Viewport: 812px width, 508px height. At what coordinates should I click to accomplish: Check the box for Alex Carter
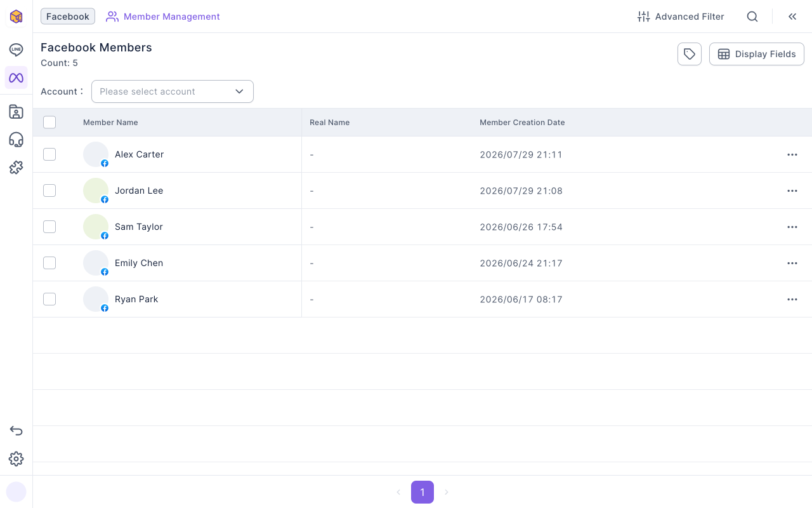49,154
